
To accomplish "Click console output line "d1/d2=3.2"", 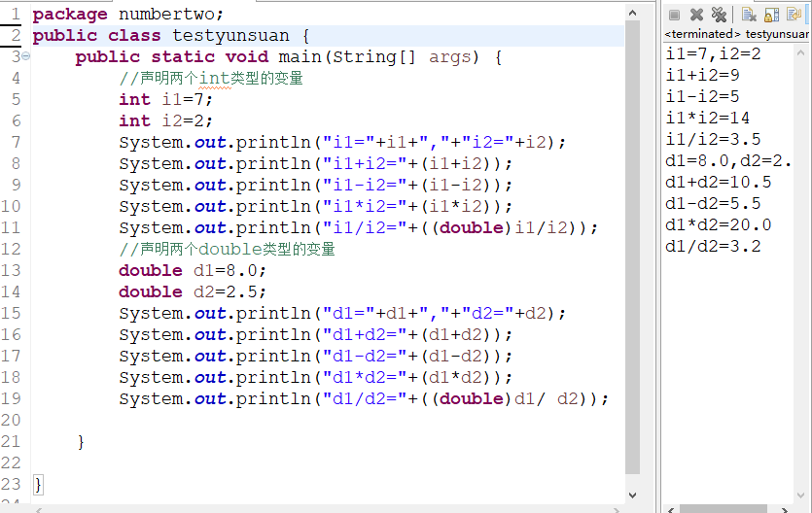I will click(x=713, y=246).
